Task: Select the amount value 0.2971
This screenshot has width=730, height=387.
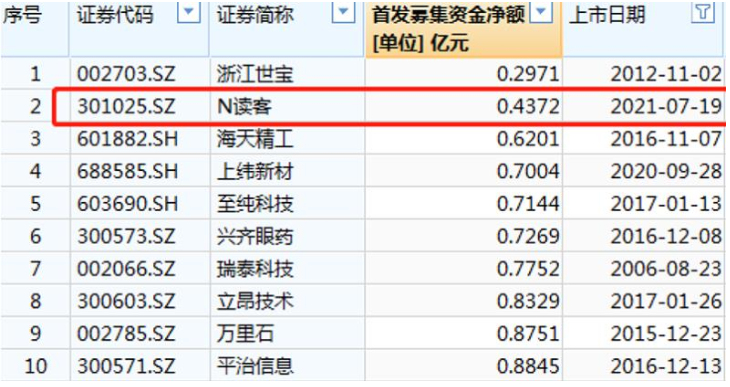Action: click(x=528, y=74)
